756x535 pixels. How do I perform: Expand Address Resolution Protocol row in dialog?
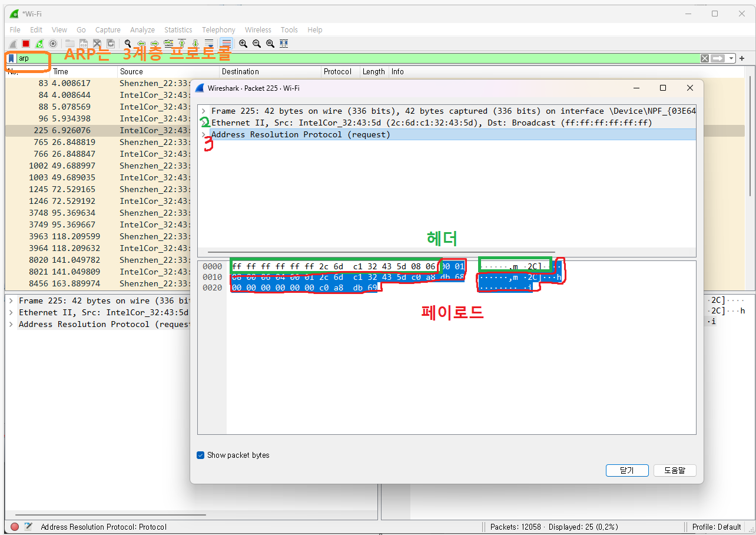[204, 134]
